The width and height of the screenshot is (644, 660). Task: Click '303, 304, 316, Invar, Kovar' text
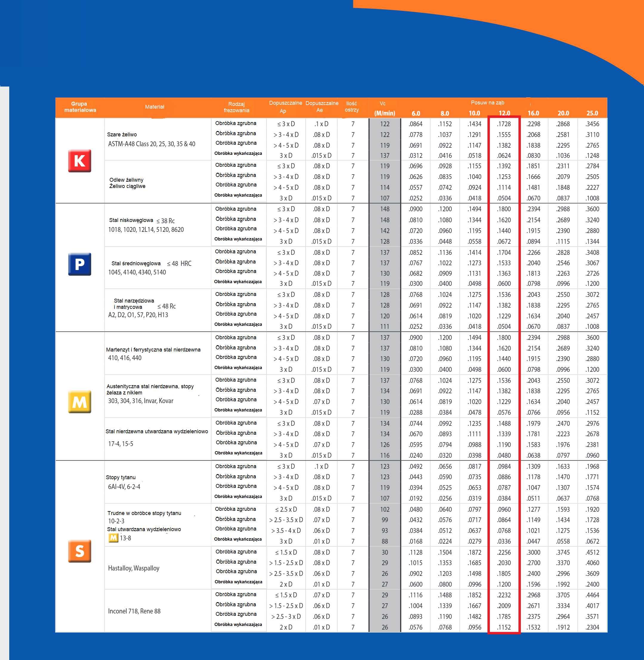(x=140, y=401)
